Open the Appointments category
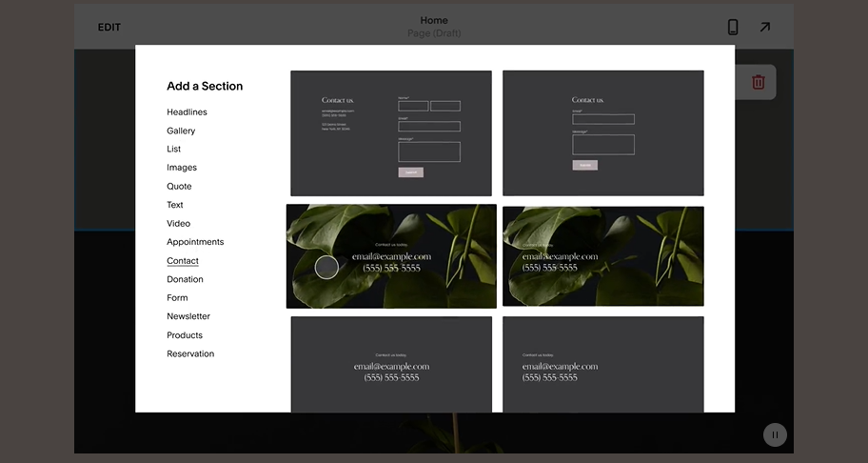868x463 pixels. (195, 242)
